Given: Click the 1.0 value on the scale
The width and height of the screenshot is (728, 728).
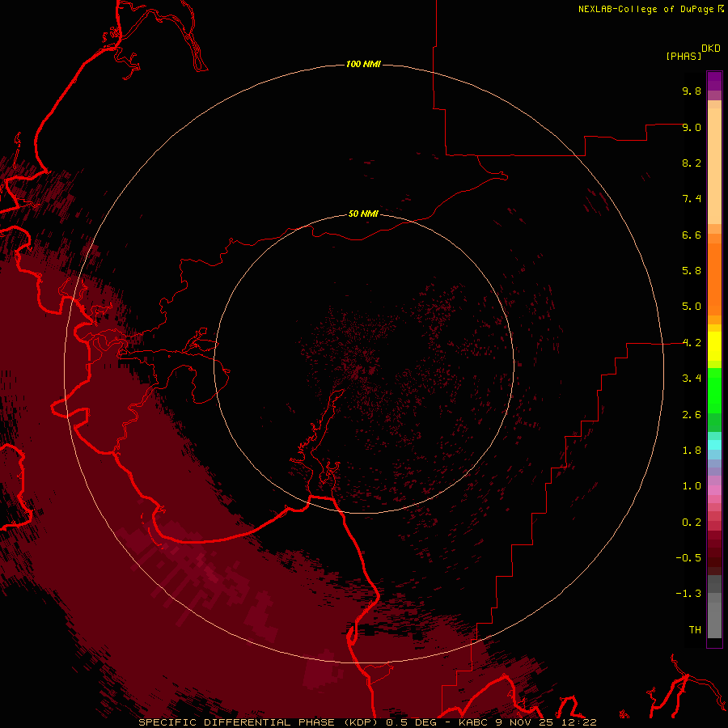Looking at the screenshot, I should 692,486.
